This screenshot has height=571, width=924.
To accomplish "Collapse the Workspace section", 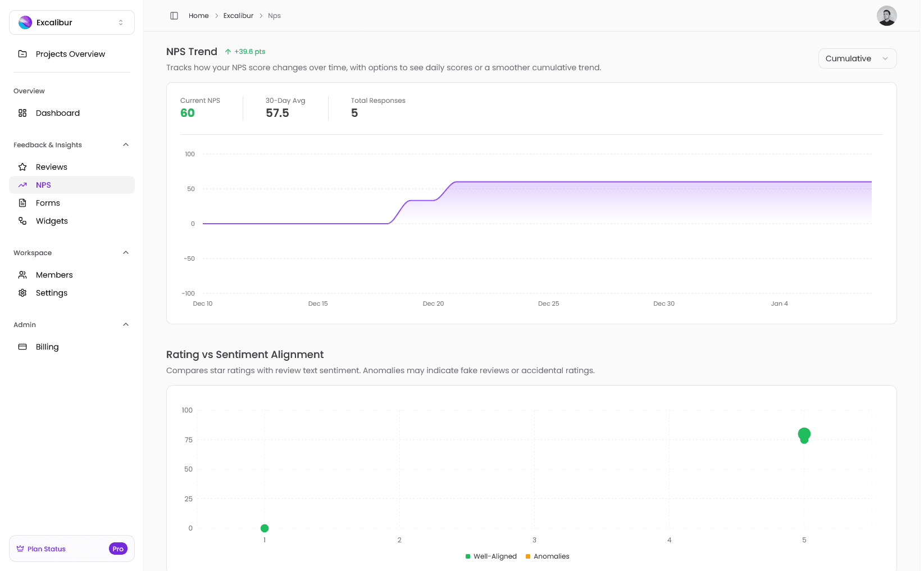I will coord(126,253).
